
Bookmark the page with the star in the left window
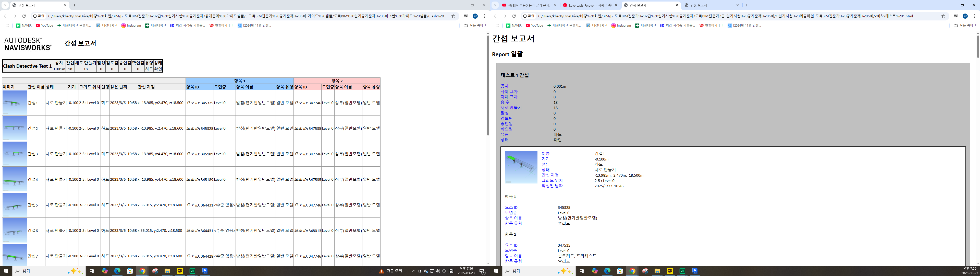(x=453, y=16)
